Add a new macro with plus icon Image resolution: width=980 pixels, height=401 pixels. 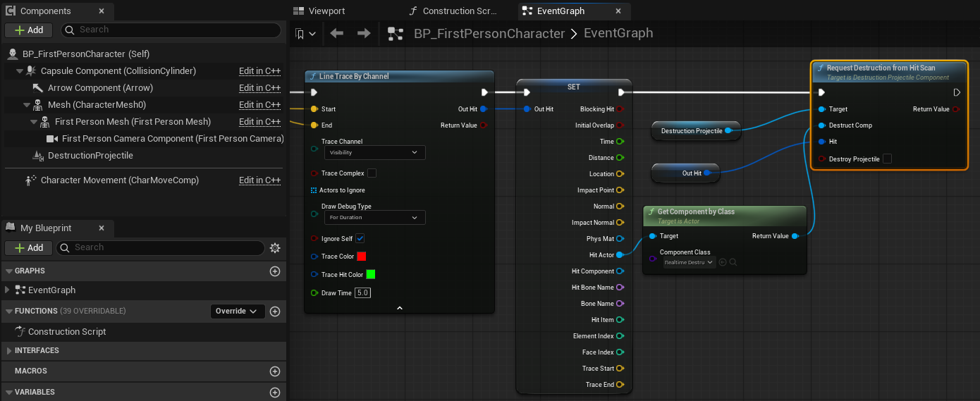tap(275, 371)
